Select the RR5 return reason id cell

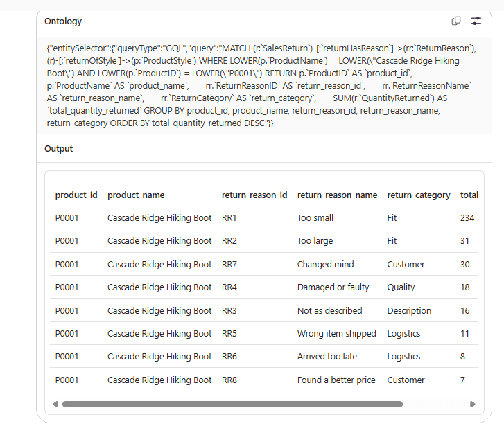click(x=229, y=333)
